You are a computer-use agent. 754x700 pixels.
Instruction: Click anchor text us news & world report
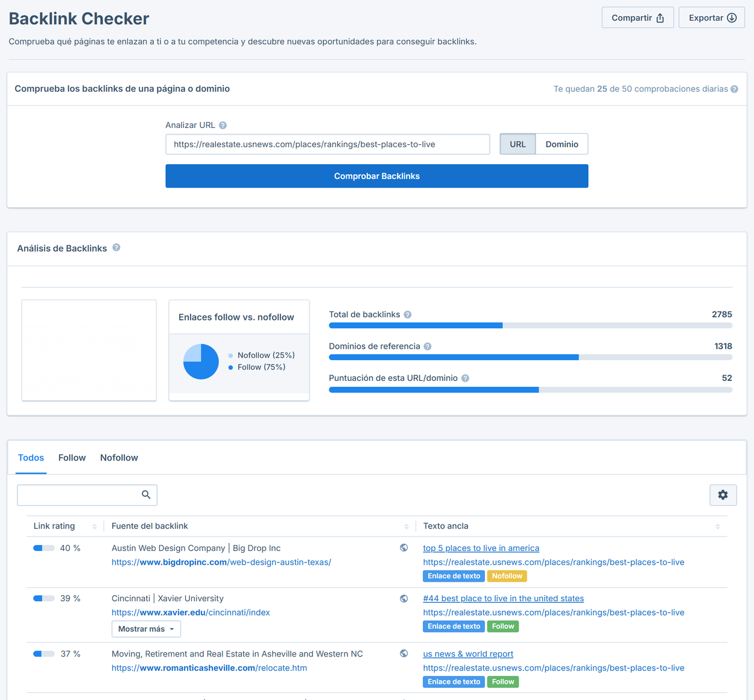pyautogui.click(x=468, y=654)
